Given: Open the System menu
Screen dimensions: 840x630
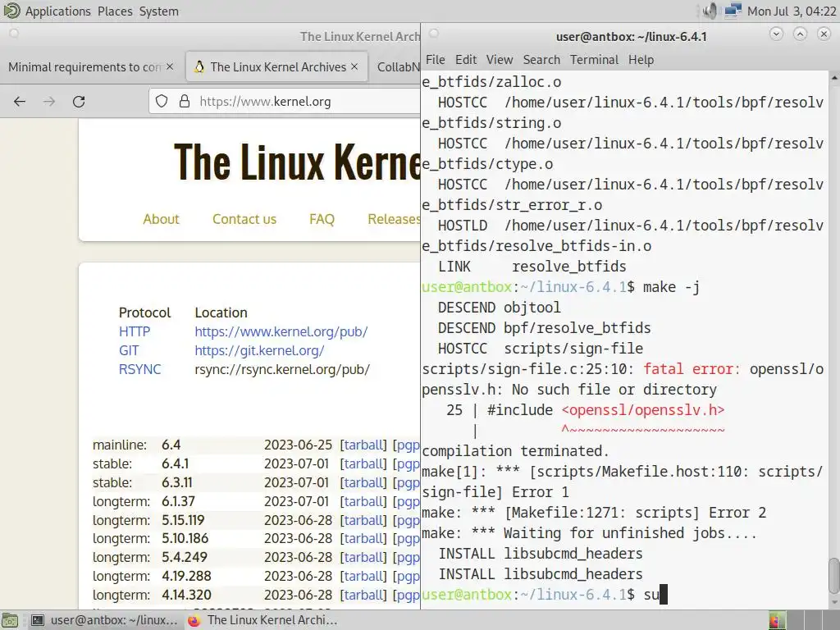Looking at the screenshot, I should 158,11.
